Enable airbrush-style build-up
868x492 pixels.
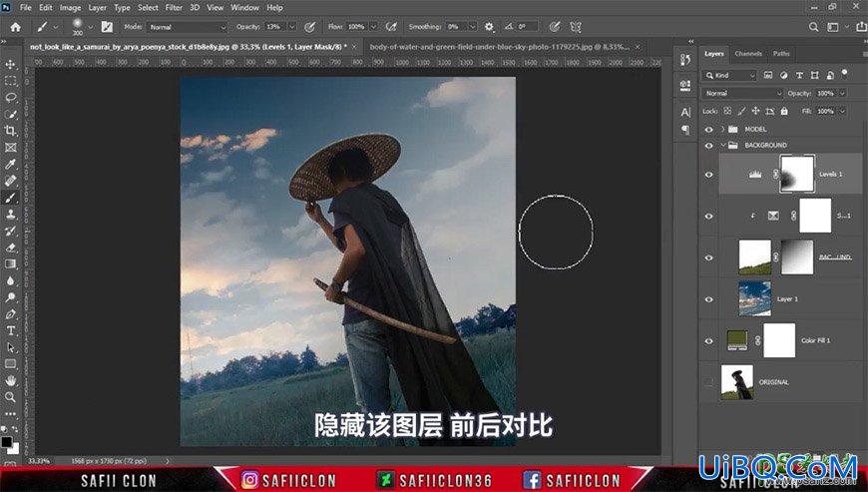391,27
